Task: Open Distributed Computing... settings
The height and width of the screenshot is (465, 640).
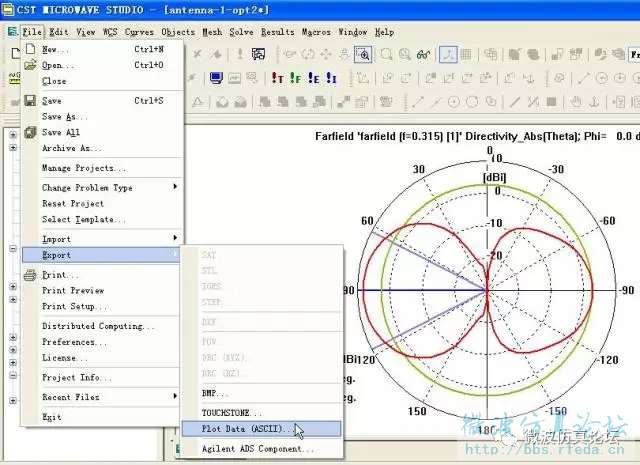Action: click(x=102, y=326)
